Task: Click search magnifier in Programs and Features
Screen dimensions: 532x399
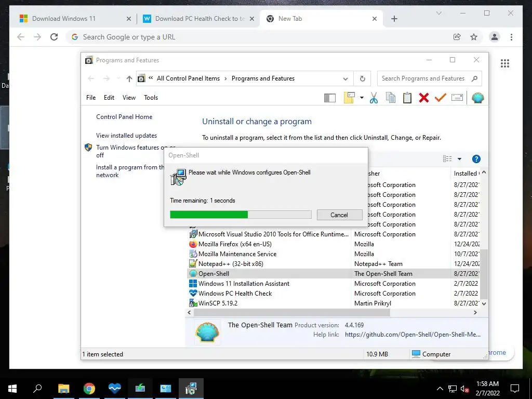Action: pos(474,79)
